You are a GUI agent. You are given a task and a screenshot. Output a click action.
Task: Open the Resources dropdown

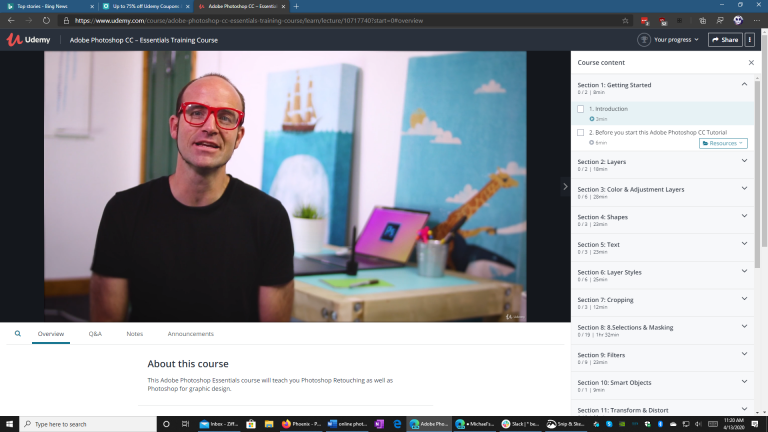click(x=723, y=143)
